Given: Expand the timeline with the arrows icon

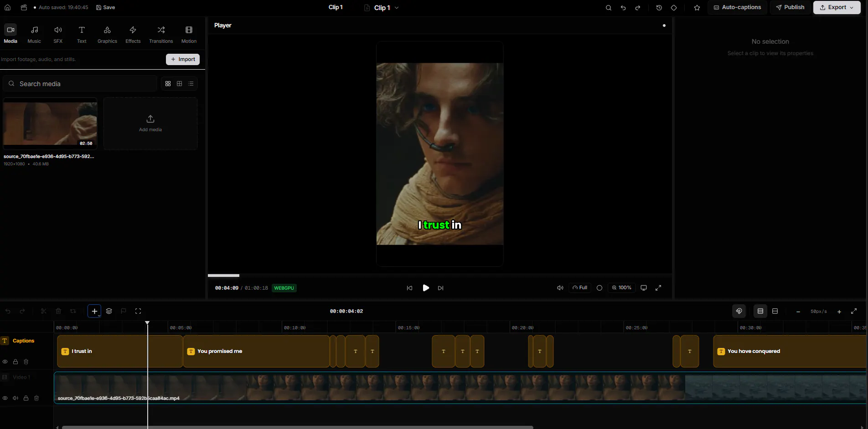Looking at the screenshot, I should [854, 312].
